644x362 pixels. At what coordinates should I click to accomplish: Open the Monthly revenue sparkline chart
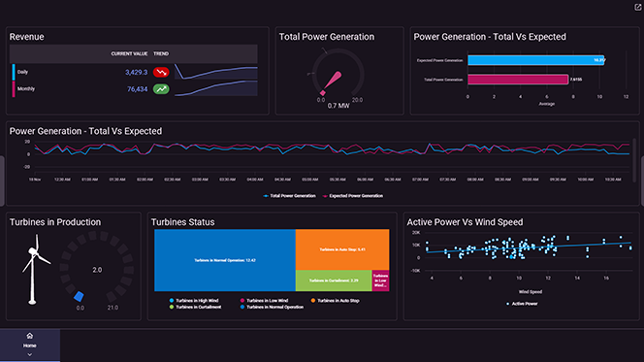(216, 88)
